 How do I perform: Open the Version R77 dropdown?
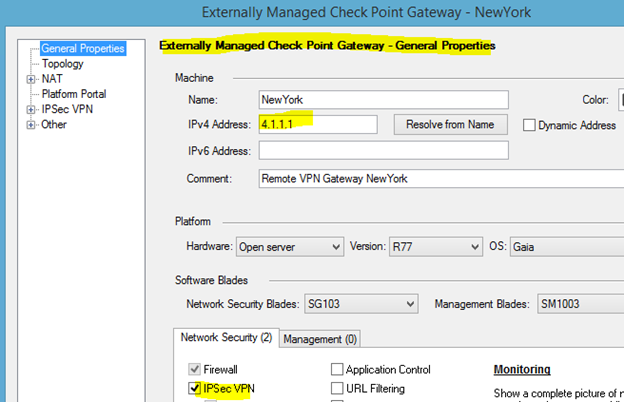coord(436,247)
